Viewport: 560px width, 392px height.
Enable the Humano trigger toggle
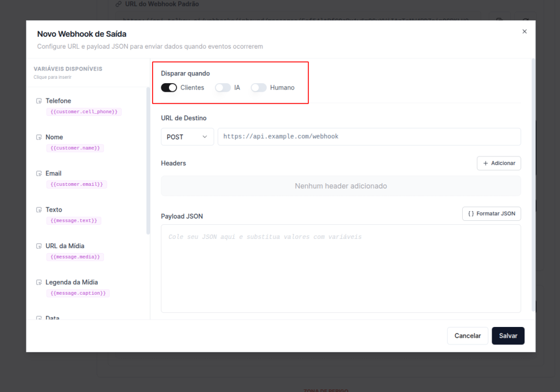pyautogui.click(x=258, y=87)
